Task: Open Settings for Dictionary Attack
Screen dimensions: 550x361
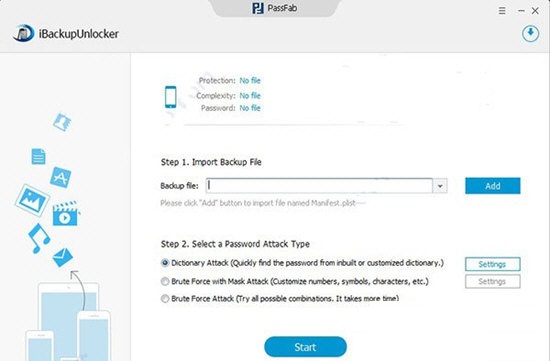Action: [492, 264]
